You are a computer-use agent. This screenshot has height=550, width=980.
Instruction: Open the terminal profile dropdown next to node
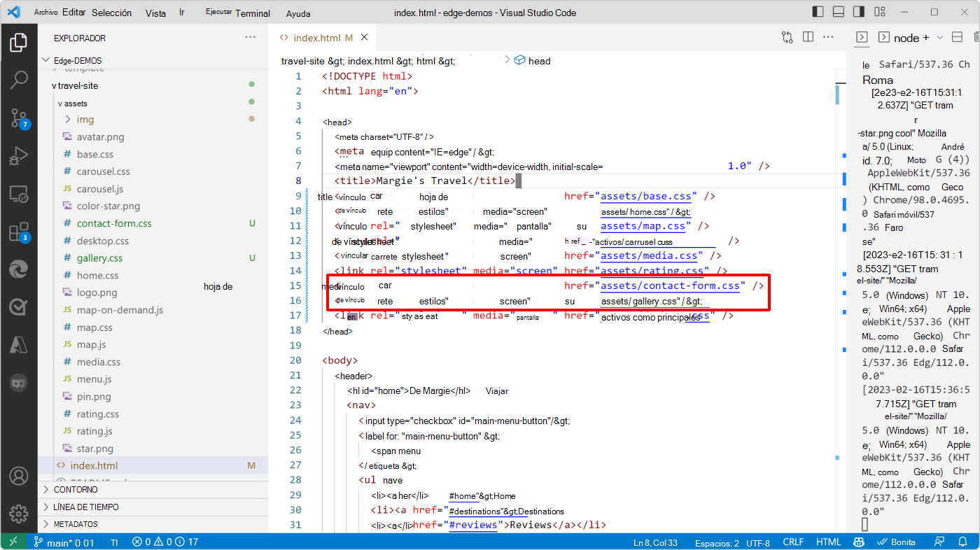click(x=939, y=36)
